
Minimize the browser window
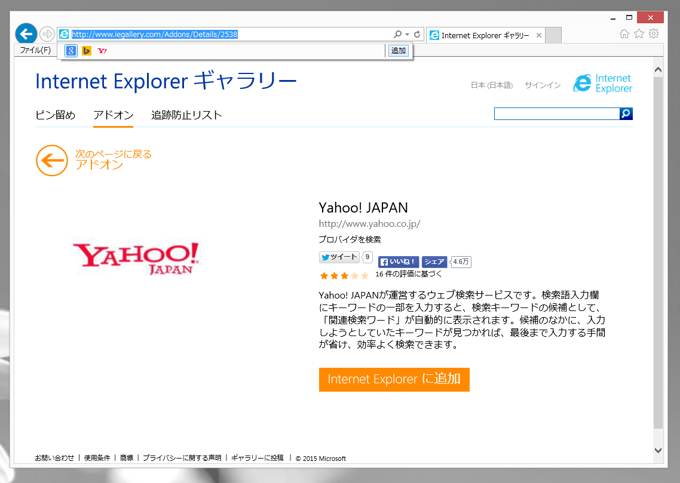tap(613, 18)
